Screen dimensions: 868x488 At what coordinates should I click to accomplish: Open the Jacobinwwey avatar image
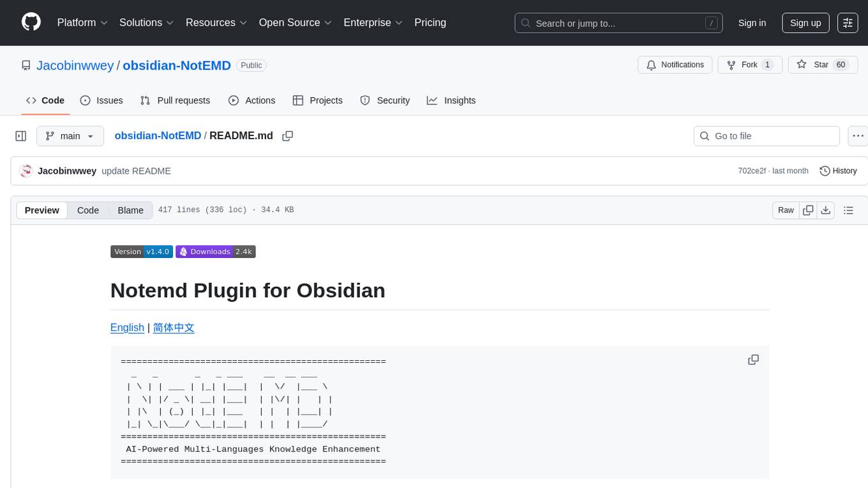pyautogui.click(x=26, y=171)
